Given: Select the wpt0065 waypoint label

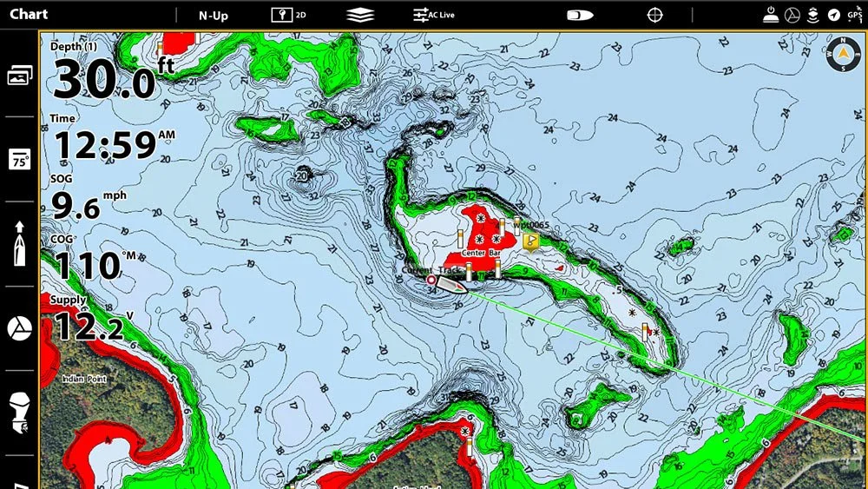Looking at the screenshot, I should point(531,225).
